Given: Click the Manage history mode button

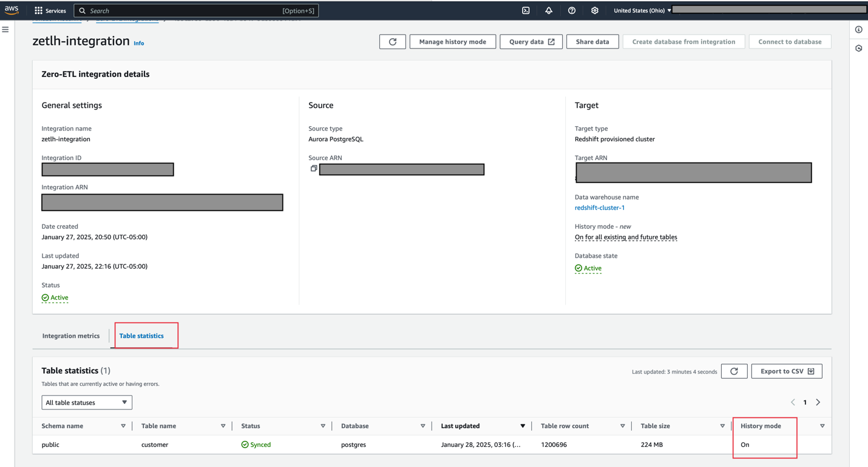Looking at the screenshot, I should 453,42.
